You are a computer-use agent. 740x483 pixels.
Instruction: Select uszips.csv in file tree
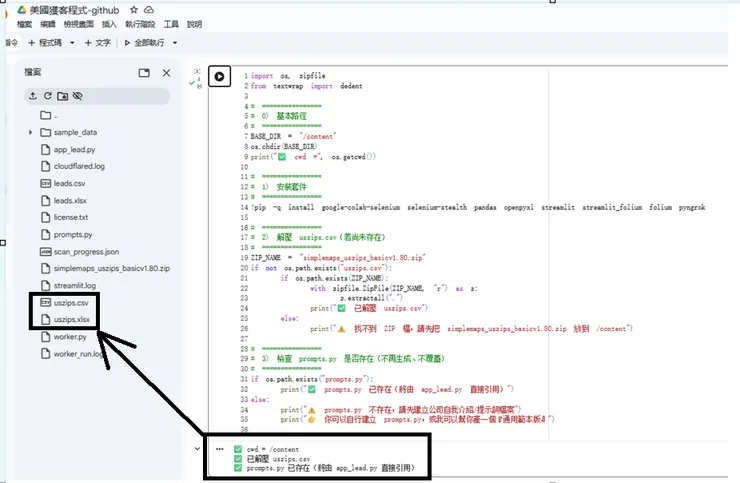coord(70,302)
